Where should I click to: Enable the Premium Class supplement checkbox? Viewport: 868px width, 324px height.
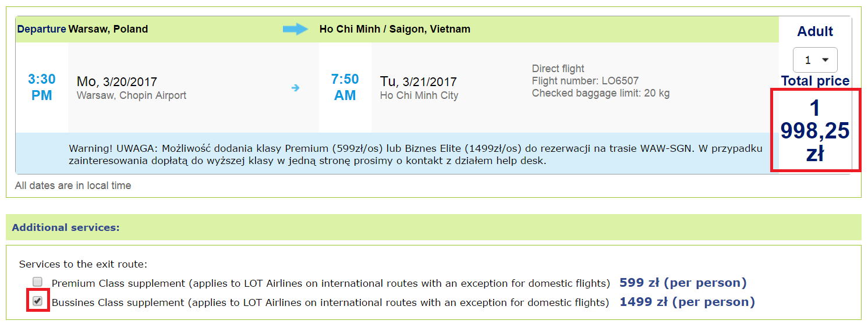[38, 282]
